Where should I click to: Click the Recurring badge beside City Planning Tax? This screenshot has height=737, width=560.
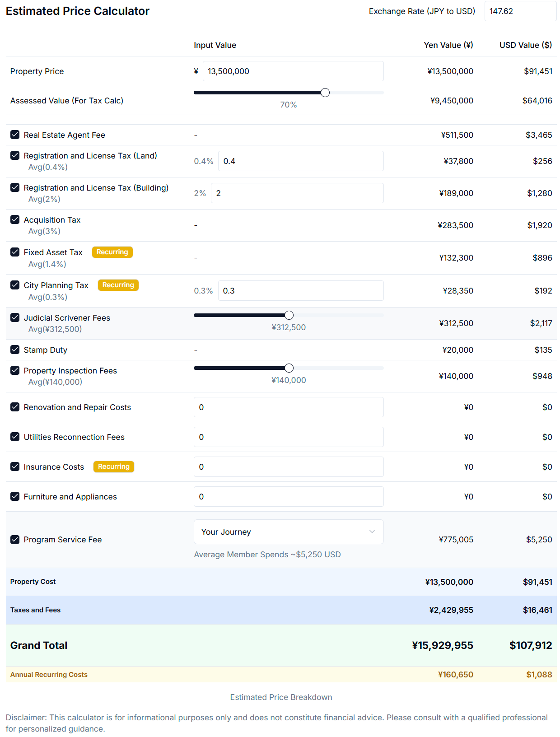pyautogui.click(x=118, y=285)
